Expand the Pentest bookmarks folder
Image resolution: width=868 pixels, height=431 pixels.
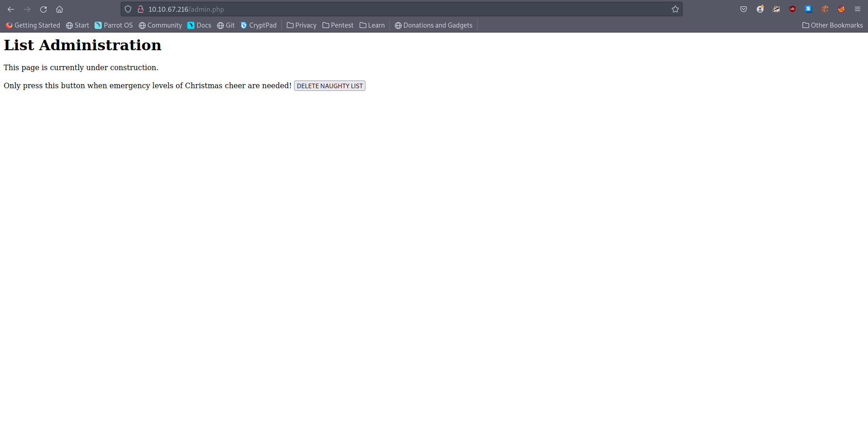[337, 25]
